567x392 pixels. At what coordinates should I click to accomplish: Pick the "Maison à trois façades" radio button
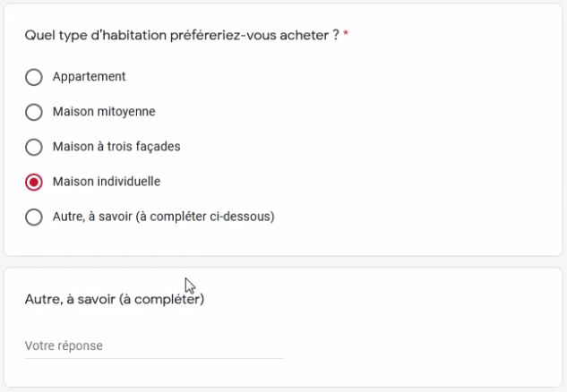(34, 147)
